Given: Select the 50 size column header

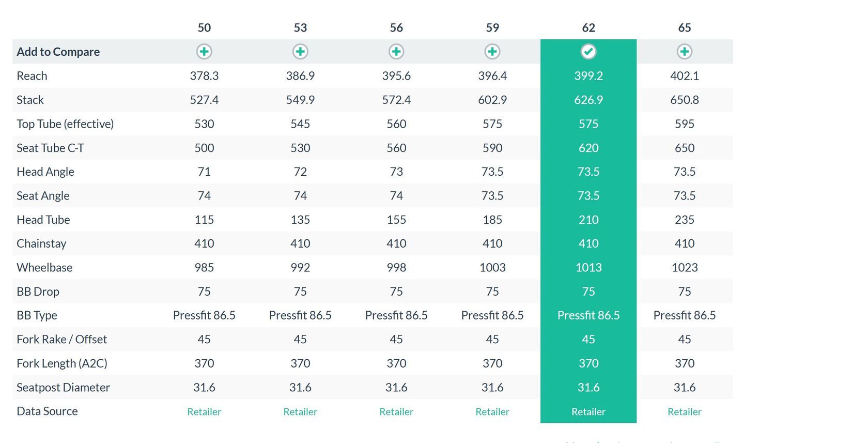Looking at the screenshot, I should point(204,28).
